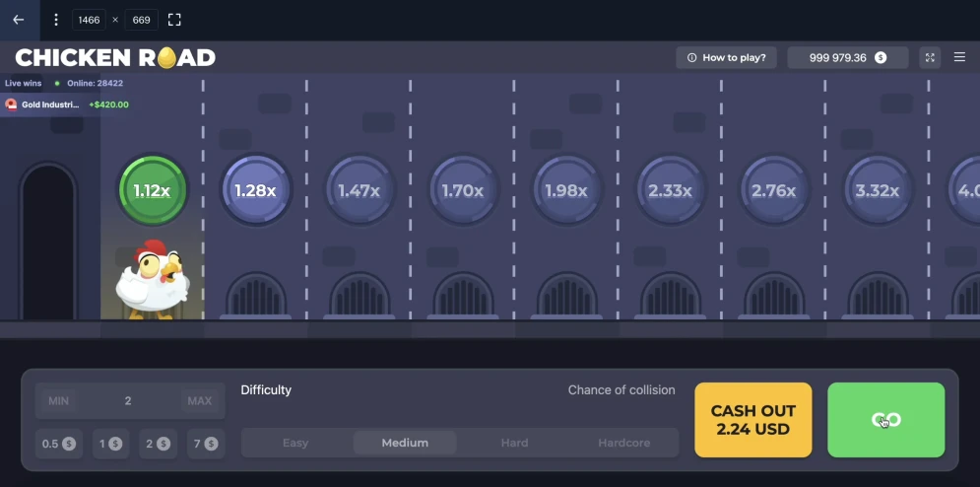980x487 pixels.
Task: Click the 1.28x multiplier manhole
Action: tap(256, 190)
